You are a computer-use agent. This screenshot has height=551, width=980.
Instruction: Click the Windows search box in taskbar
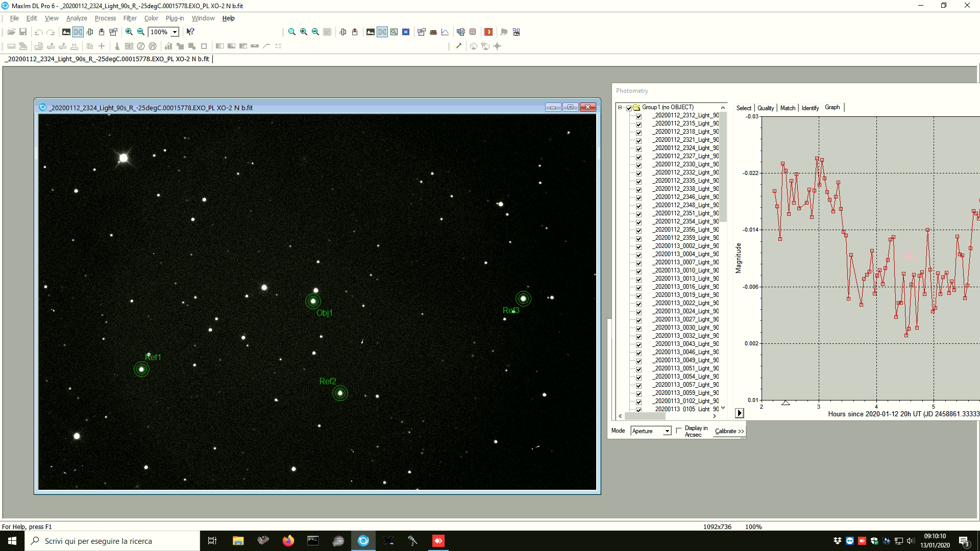tap(112, 541)
